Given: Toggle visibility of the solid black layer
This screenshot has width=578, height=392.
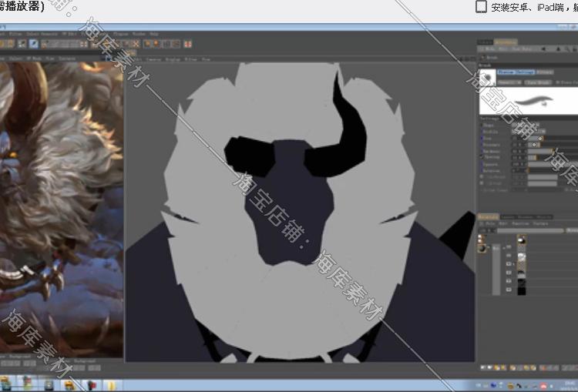Looking at the screenshot, I should [x=509, y=290].
